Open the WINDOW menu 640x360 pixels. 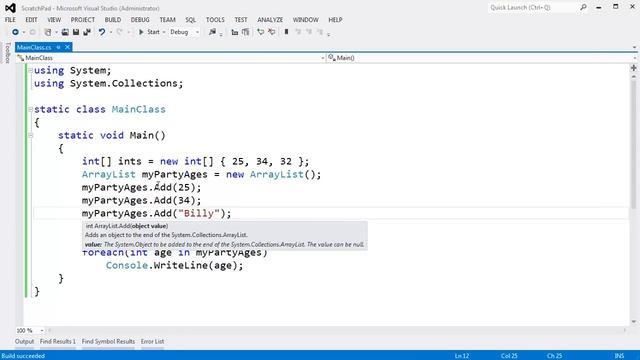point(305,20)
